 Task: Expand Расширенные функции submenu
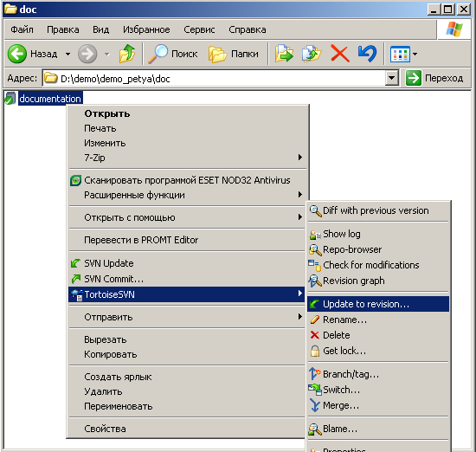[x=300, y=195]
